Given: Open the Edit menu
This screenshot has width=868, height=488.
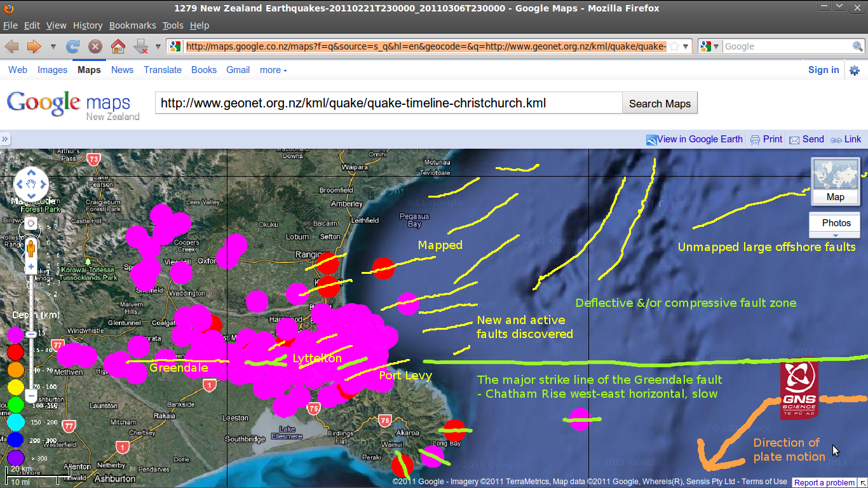Looking at the screenshot, I should click(x=32, y=25).
